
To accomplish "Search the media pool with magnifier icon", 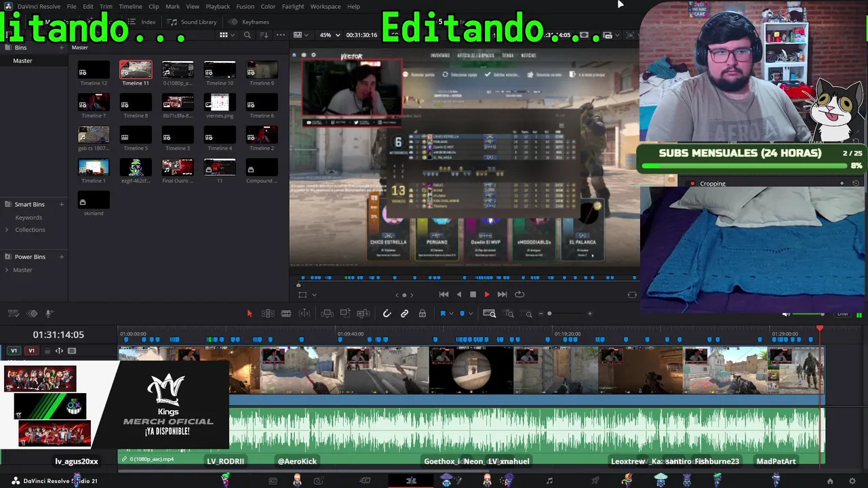I will tap(248, 35).
